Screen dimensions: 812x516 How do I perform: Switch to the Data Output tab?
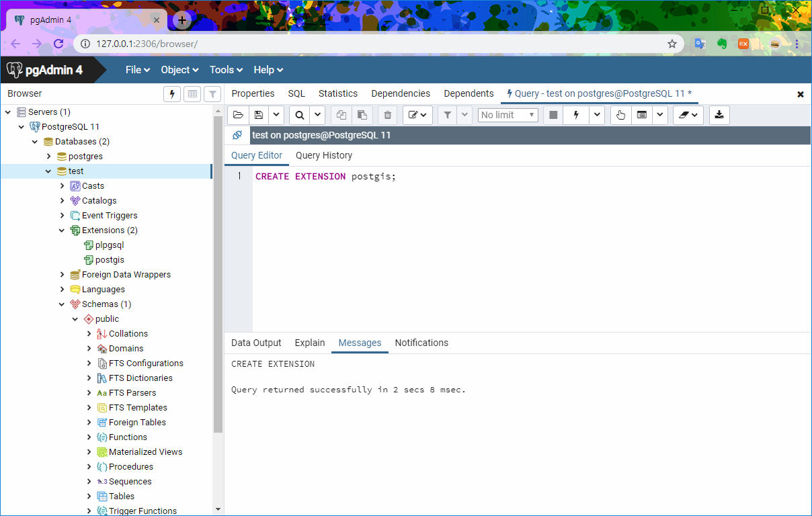256,343
